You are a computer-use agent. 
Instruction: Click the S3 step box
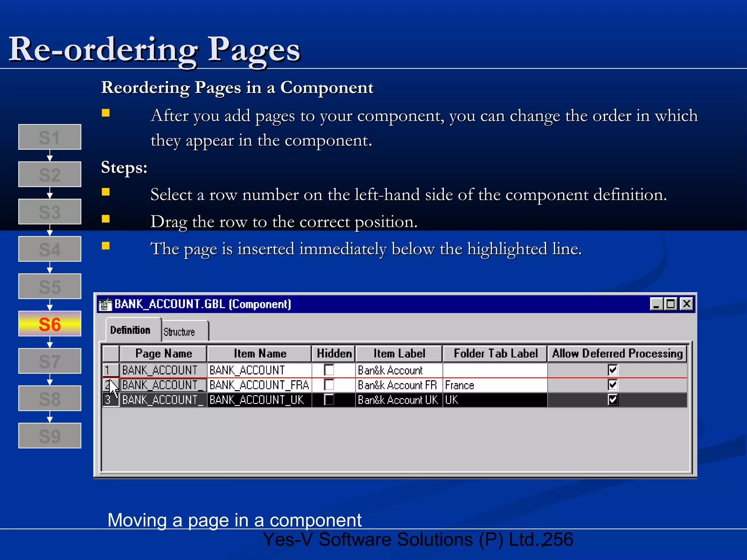pos(50,211)
